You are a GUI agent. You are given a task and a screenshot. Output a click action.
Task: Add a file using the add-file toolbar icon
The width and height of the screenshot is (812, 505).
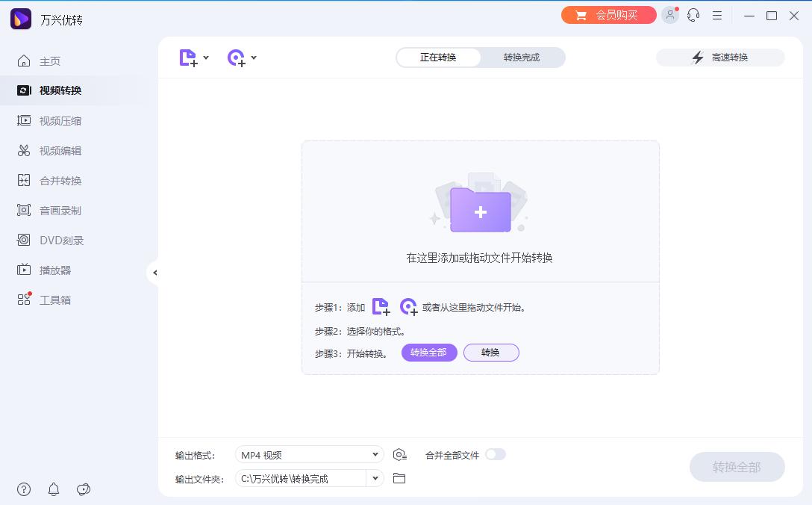coord(187,57)
